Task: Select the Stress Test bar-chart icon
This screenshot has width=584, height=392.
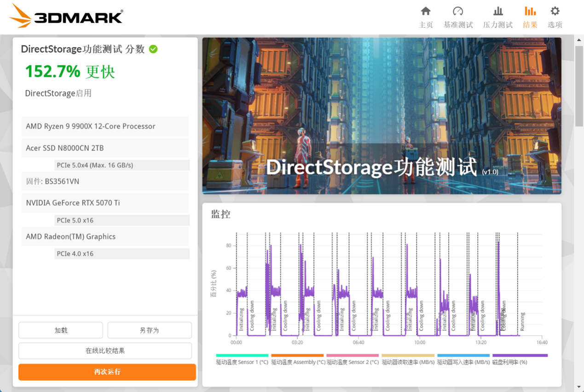Action: click(x=497, y=11)
